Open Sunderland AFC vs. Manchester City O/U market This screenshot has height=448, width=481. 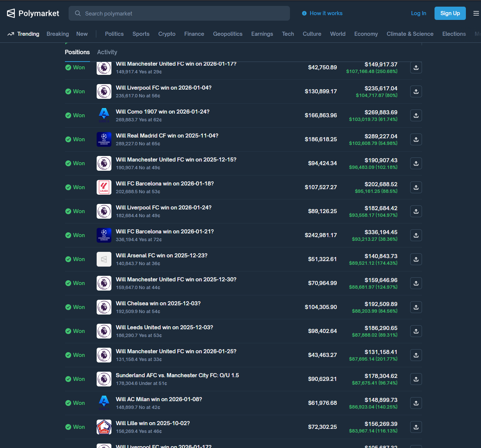(177, 375)
